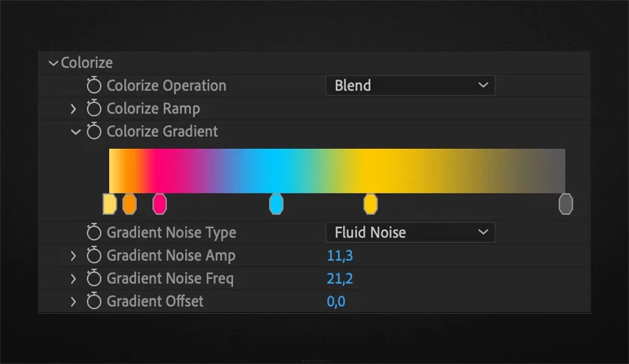Select the Gradient Noise Amp label
This screenshot has height=364, width=629.
tap(171, 256)
